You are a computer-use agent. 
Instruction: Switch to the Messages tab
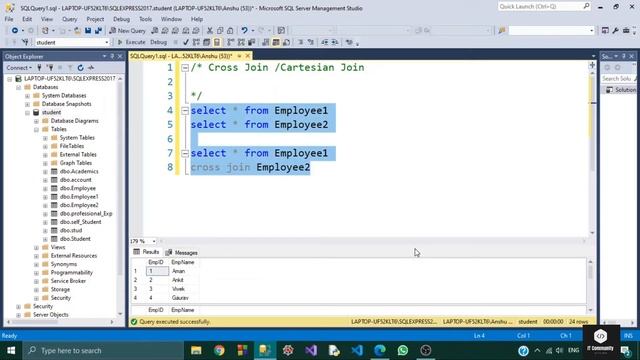(x=182, y=253)
